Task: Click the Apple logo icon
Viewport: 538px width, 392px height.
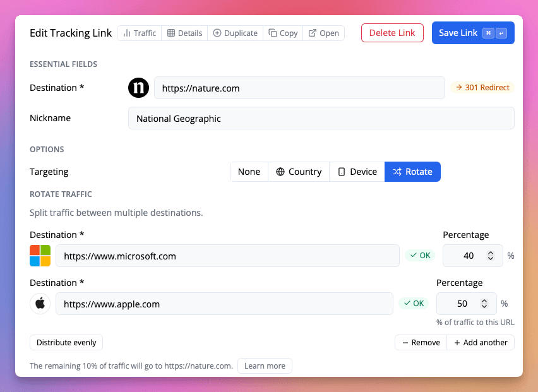Action: tap(40, 304)
